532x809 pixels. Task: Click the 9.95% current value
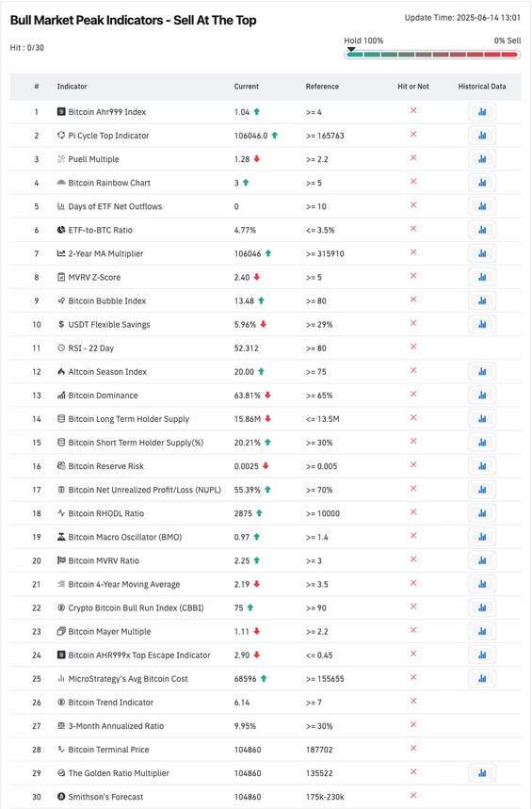[x=245, y=726]
